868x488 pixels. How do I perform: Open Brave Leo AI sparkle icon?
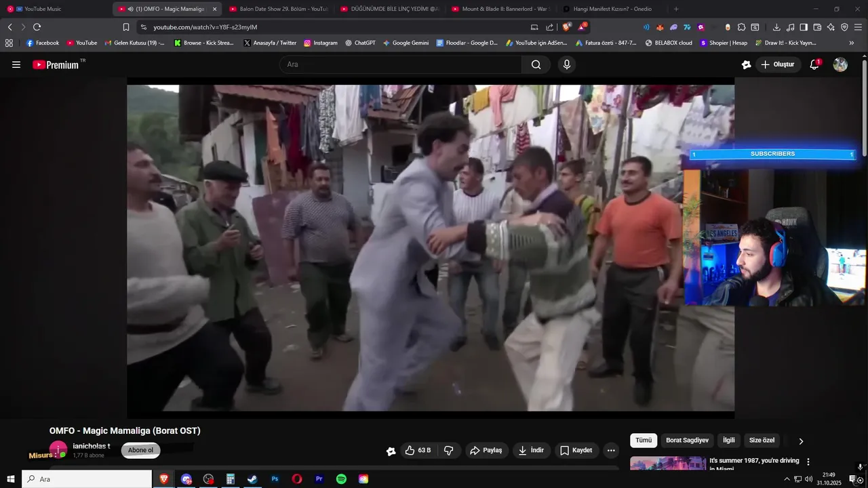(831, 27)
